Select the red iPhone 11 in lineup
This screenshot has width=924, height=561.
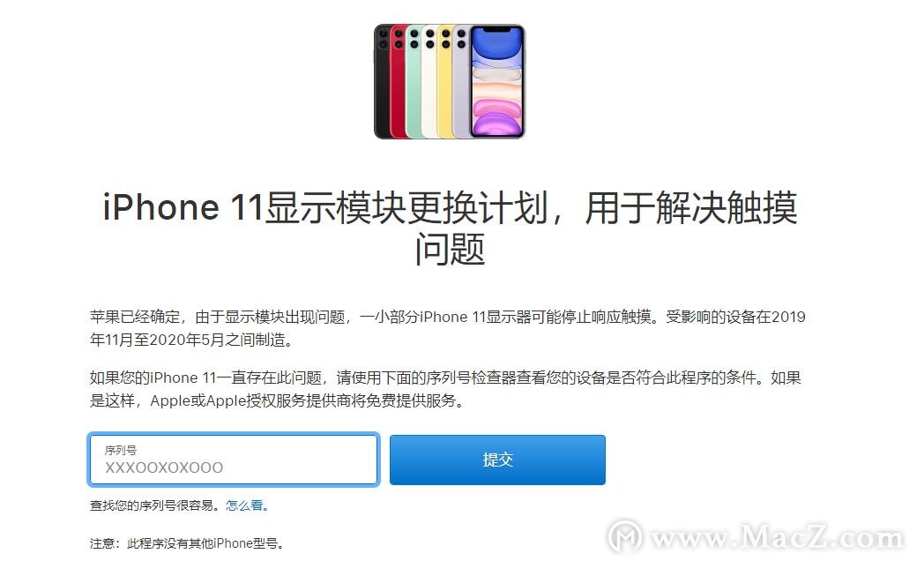click(398, 83)
